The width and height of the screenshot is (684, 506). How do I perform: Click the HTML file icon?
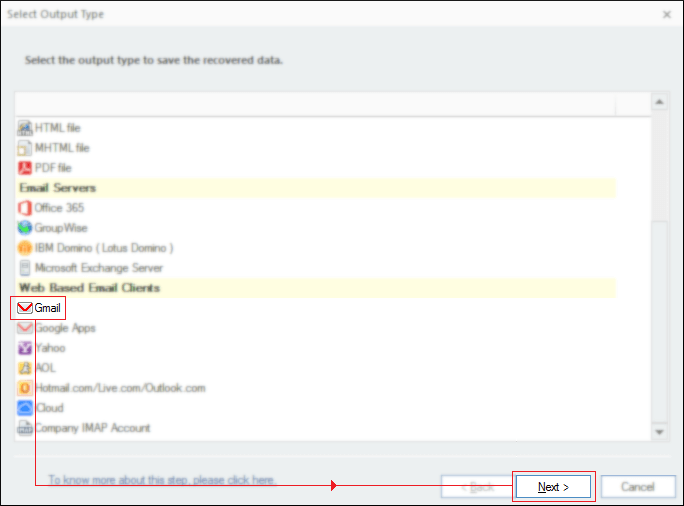(x=24, y=128)
